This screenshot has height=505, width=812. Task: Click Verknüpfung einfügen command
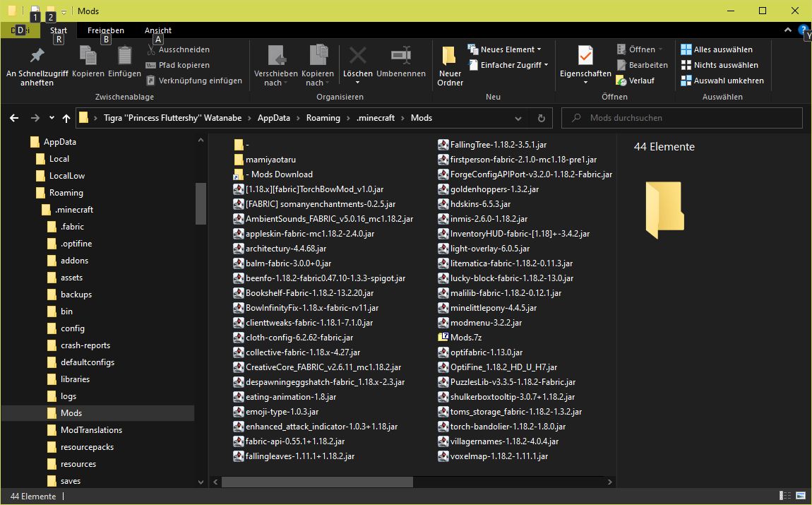[194, 81]
